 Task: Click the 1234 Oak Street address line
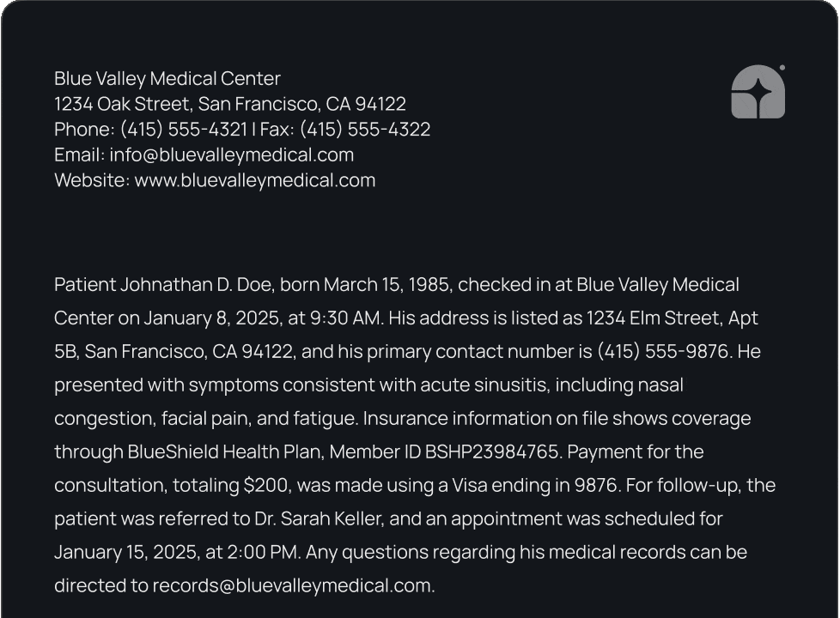230,104
